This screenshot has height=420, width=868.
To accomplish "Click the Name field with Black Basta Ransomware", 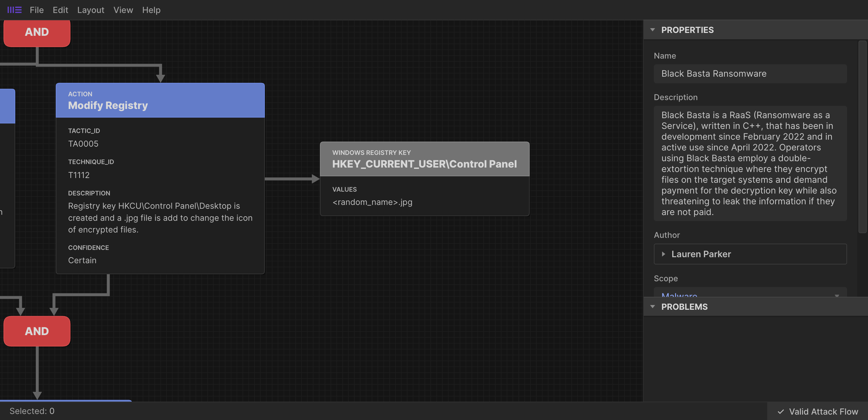I will tap(750, 73).
